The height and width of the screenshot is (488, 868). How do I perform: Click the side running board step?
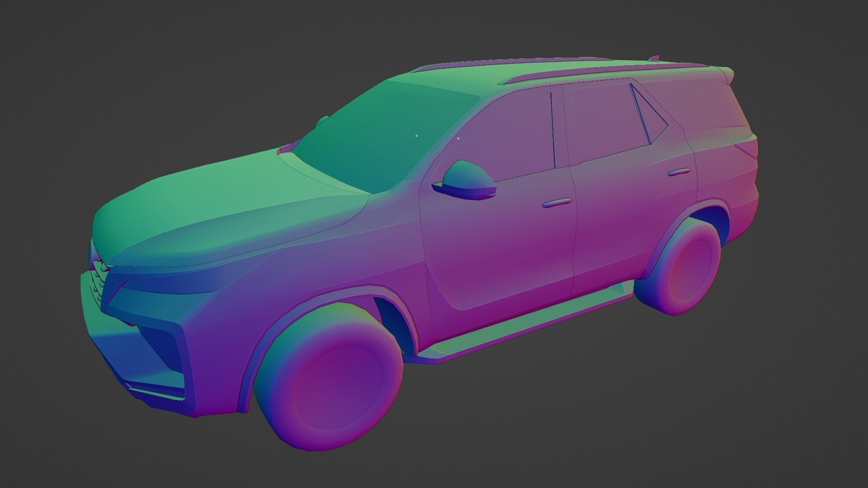(x=520, y=323)
